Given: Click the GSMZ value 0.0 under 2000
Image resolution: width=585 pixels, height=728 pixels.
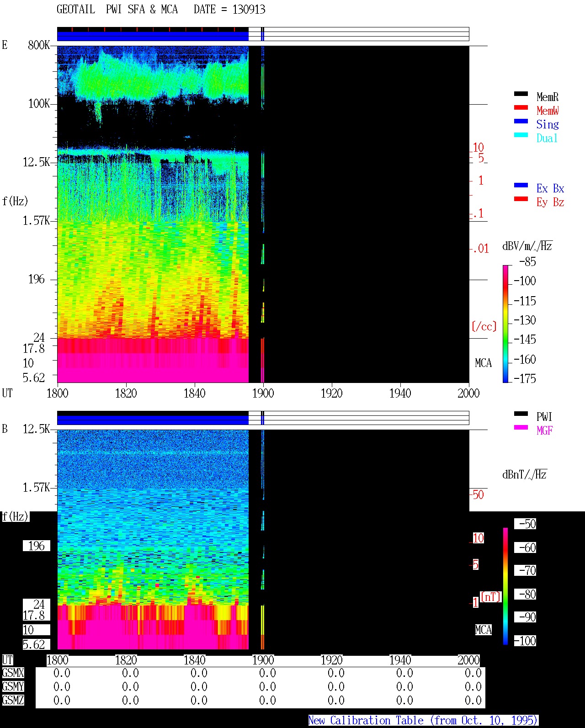Looking at the screenshot, I should point(473,700).
